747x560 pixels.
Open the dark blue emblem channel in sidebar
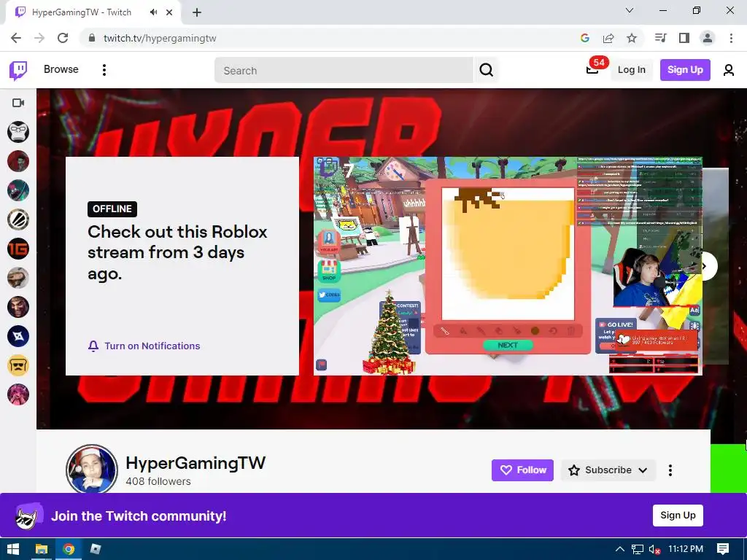pyautogui.click(x=18, y=336)
